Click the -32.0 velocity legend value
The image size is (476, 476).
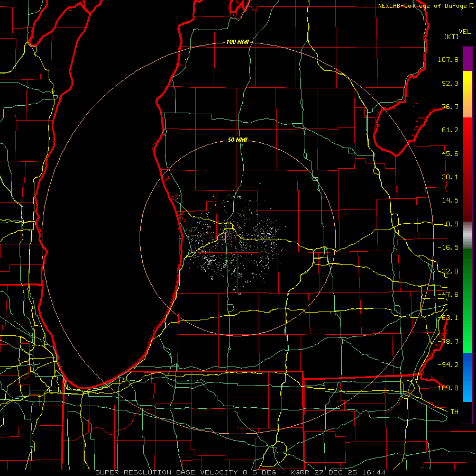tap(448, 271)
